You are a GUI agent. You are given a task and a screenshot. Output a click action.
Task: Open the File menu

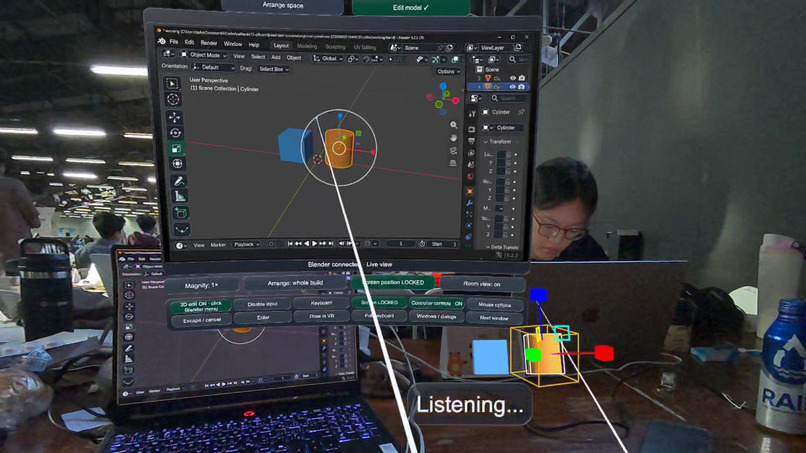coord(174,42)
